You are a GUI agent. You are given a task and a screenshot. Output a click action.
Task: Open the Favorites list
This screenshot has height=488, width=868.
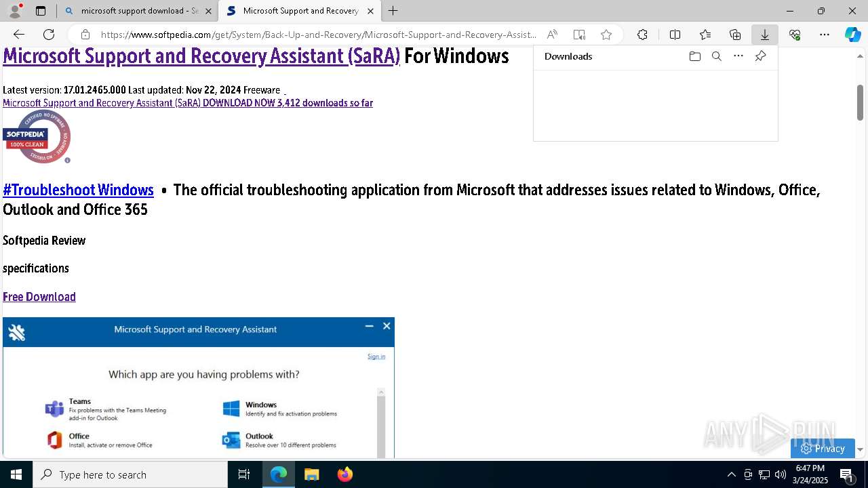(x=705, y=35)
